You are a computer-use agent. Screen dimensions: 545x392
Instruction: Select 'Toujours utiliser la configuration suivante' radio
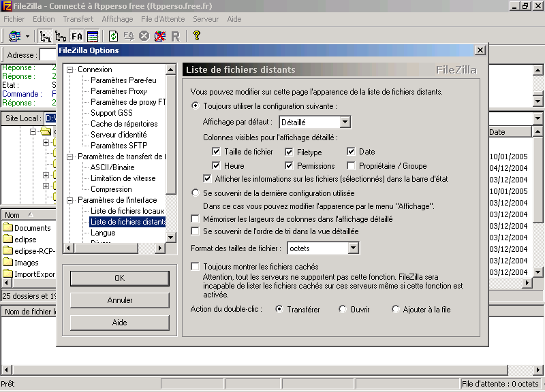click(x=196, y=105)
